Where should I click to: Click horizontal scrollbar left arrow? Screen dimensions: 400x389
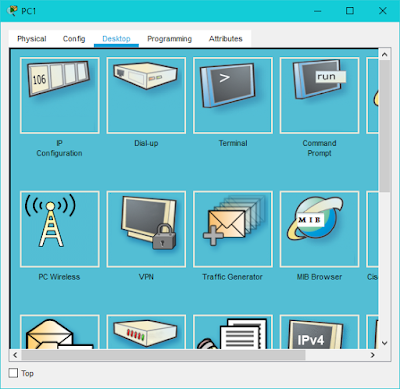pos(15,355)
